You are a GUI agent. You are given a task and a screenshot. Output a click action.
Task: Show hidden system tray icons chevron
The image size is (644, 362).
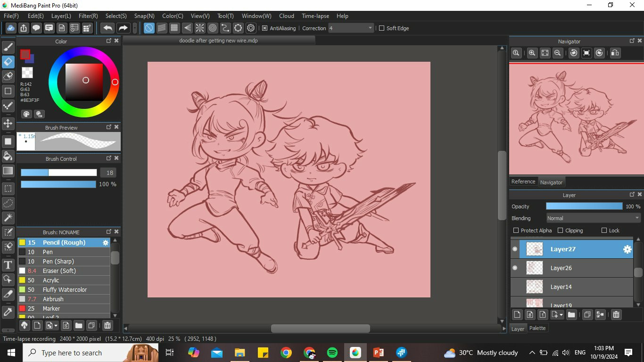[x=532, y=353]
